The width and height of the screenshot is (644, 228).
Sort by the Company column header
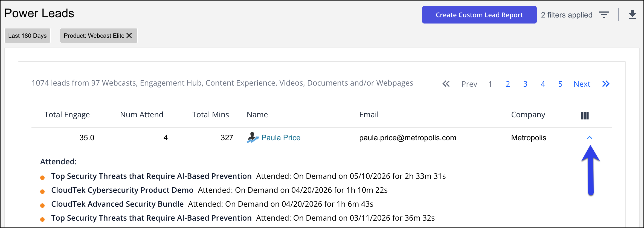[528, 115]
